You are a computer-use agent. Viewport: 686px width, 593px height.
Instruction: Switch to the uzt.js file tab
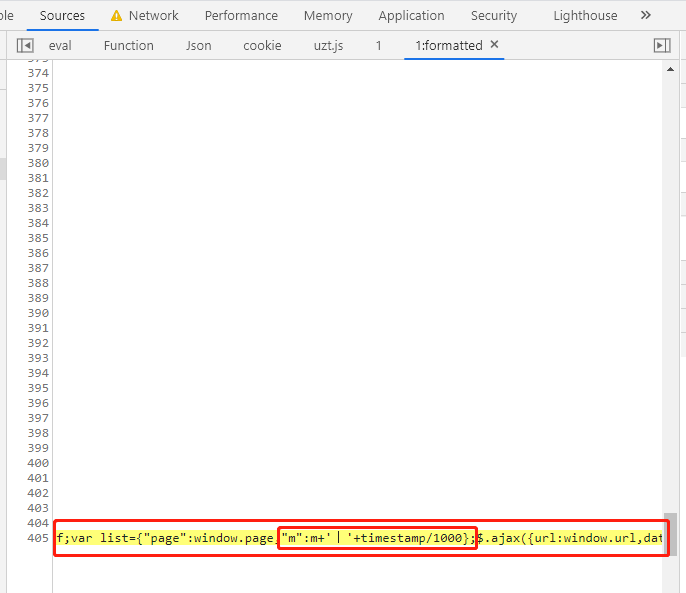click(x=328, y=45)
